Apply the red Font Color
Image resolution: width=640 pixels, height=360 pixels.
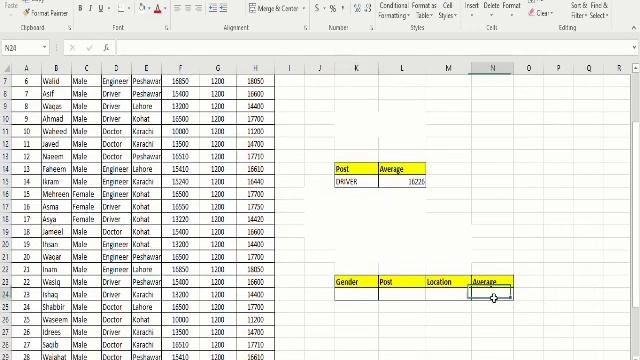click(x=158, y=8)
